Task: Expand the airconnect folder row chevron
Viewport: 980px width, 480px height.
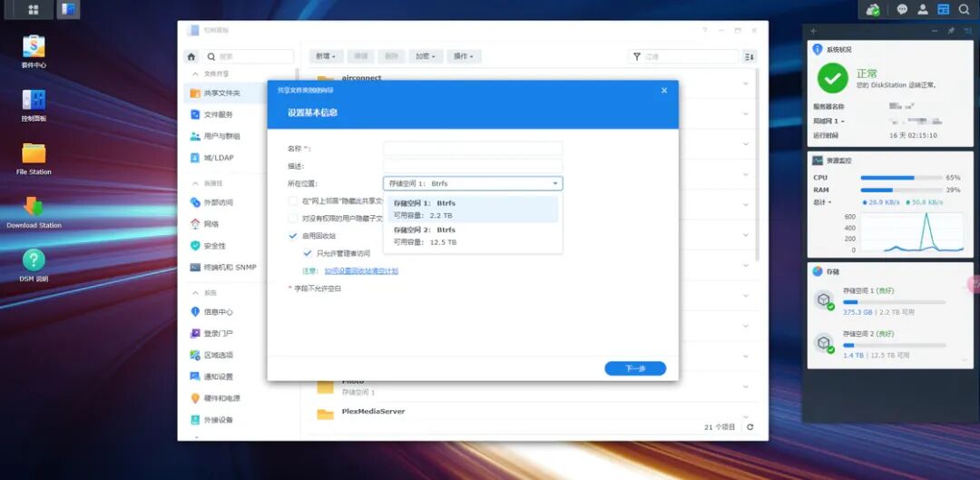Action: (x=746, y=83)
